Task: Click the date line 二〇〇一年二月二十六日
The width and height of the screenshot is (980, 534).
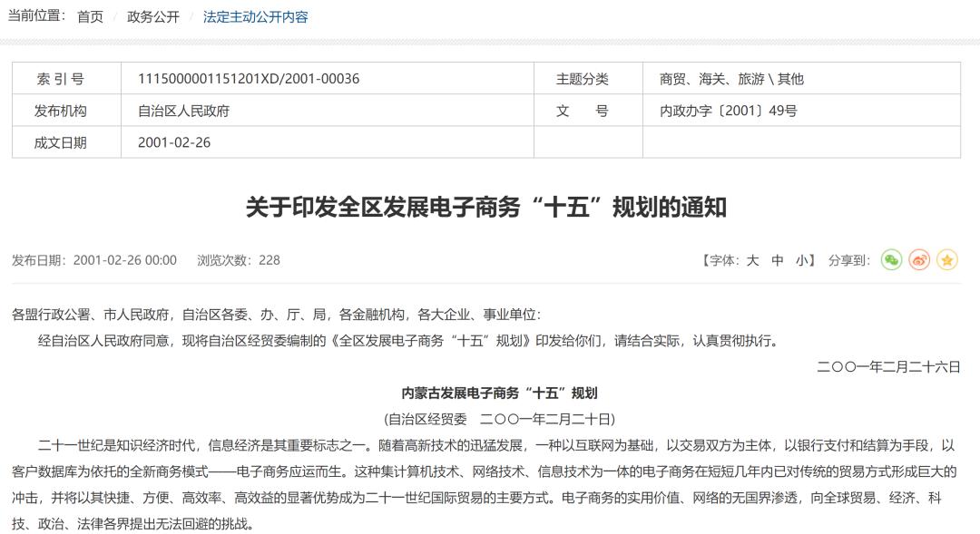Action: tap(888, 366)
